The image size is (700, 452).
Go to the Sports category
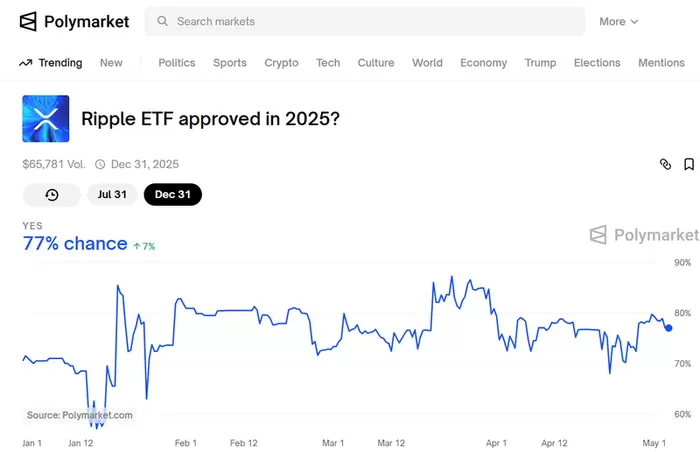230,63
